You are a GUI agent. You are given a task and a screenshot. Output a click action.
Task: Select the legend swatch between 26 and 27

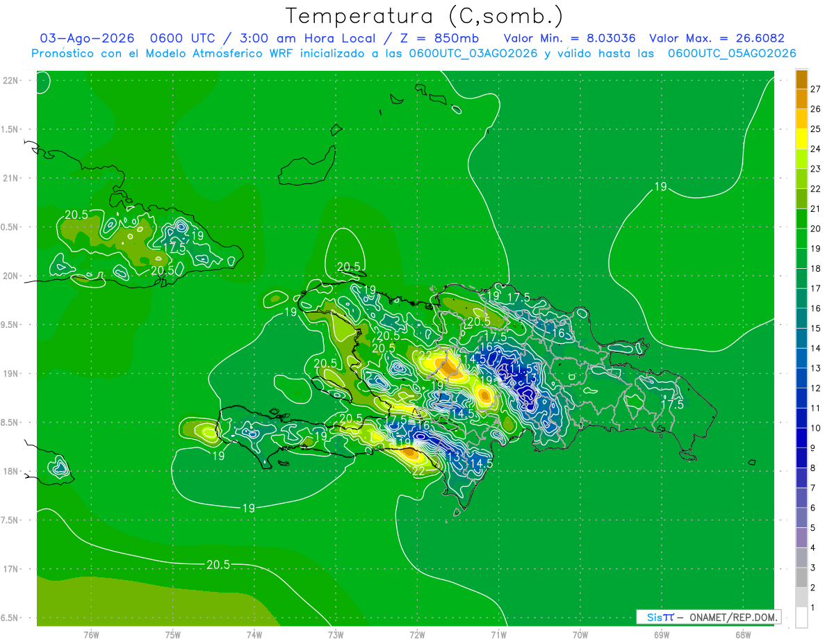click(x=801, y=99)
